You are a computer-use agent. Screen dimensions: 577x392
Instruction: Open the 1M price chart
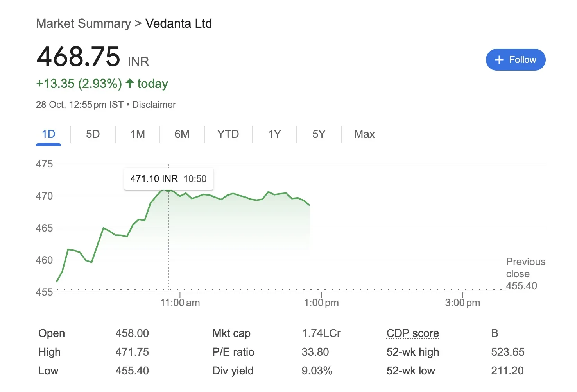coord(137,134)
